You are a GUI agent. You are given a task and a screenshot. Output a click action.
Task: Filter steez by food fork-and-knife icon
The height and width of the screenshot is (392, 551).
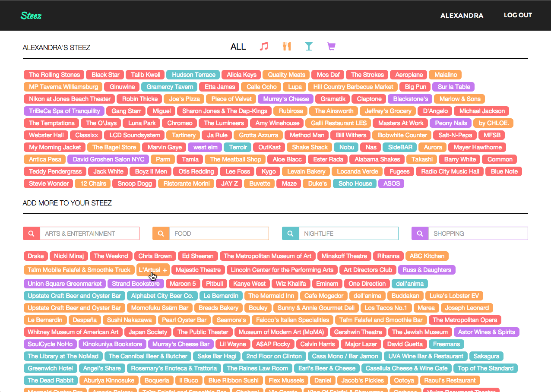pyautogui.click(x=287, y=46)
